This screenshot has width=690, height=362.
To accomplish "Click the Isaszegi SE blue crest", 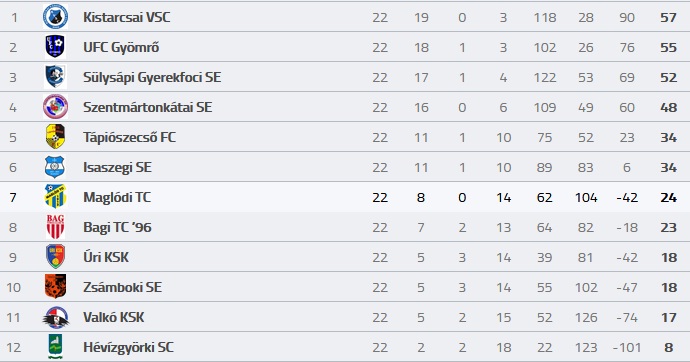I will point(55,167).
